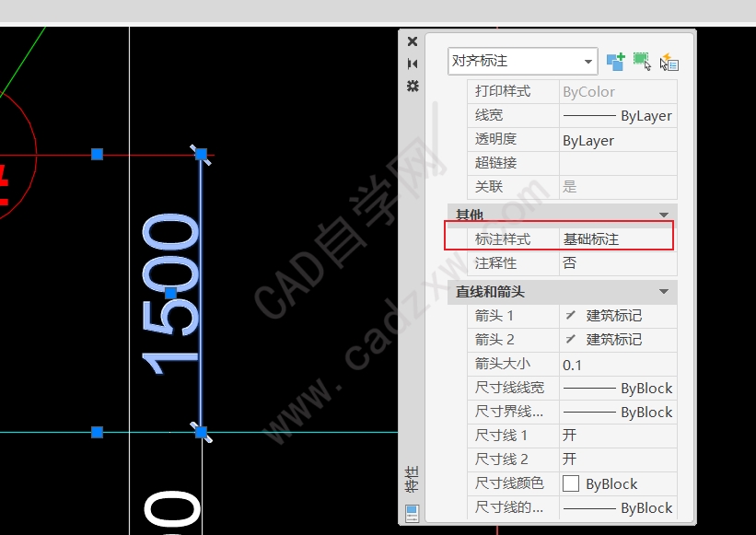Click the 尺寸线颜色 property label
The width and height of the screenshot is (756, 535).
[509, 483]
